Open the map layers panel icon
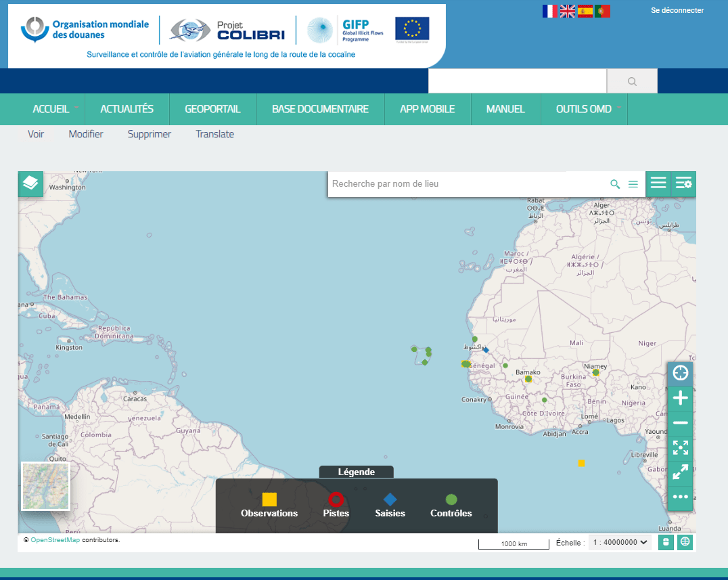The image size is (728, 580). coord(30,183)
